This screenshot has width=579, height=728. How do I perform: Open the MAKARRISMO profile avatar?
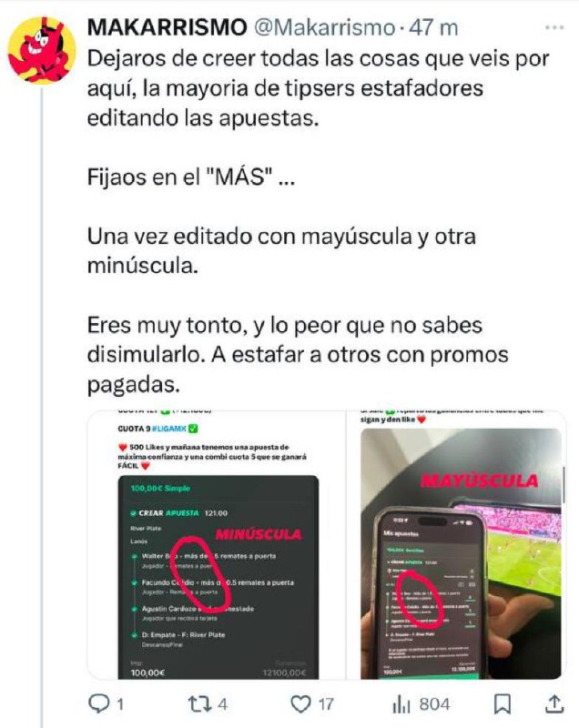coord(42,50)
